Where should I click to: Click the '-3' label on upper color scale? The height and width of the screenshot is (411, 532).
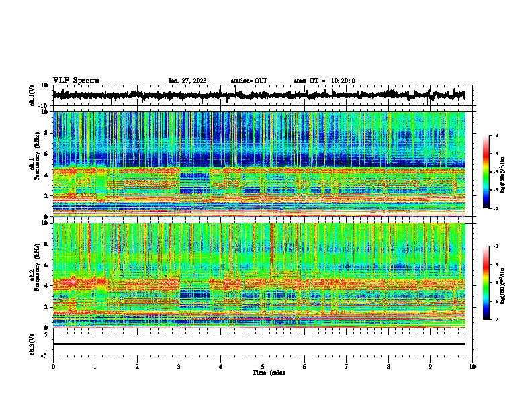coord(495,135)
